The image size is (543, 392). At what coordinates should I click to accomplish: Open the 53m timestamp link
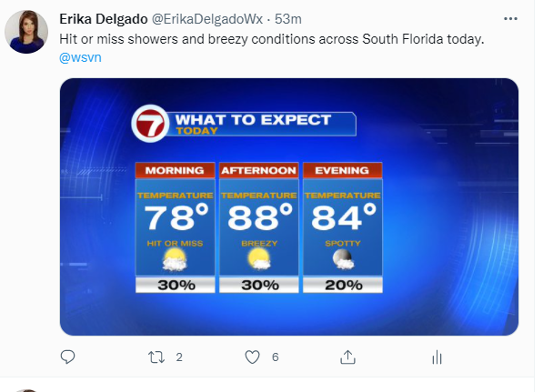(x=288, y=19)
